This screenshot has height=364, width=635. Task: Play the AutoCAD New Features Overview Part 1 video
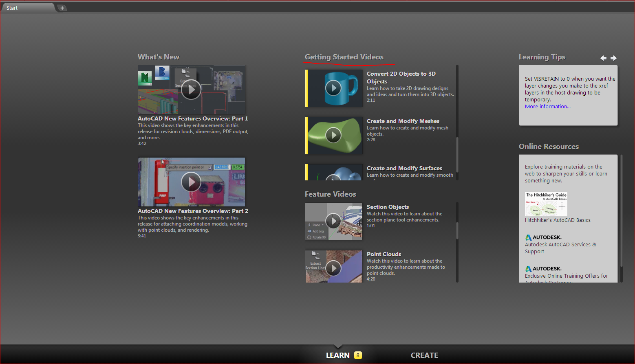191,90
